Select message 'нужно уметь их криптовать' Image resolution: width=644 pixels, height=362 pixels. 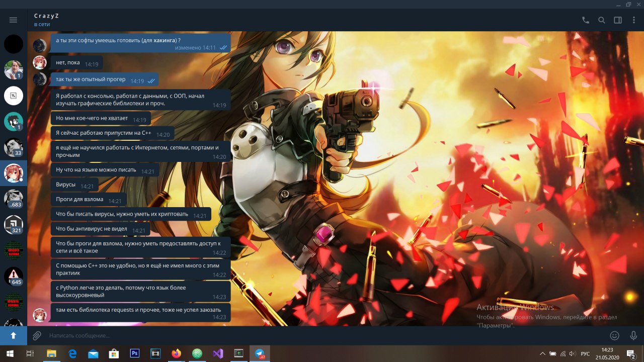pyautogui.click(x=131, y=214)
